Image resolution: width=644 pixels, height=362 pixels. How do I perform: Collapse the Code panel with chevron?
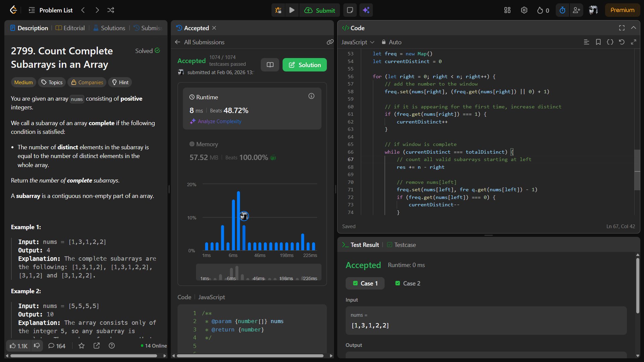(633, 28)
